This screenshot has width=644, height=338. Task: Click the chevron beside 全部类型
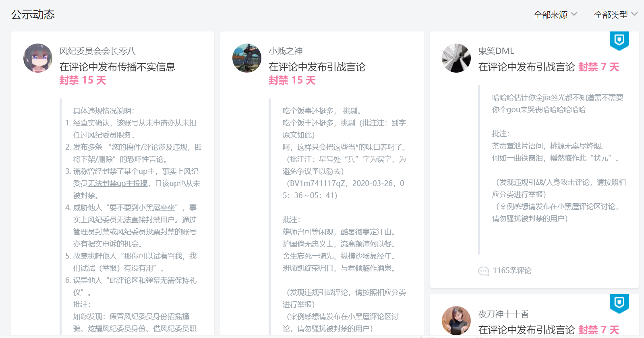[634, 14]
